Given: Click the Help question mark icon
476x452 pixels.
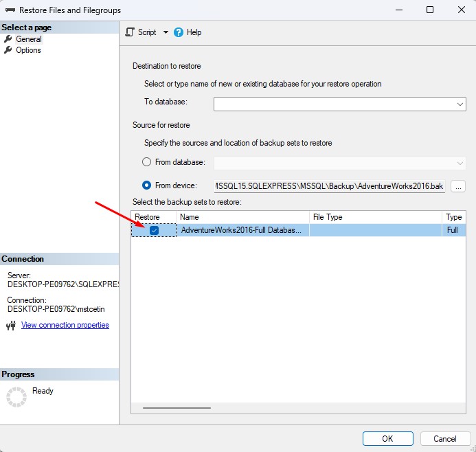Looking at the screenshot, I should pyautogui.click(x=179, y=32).
